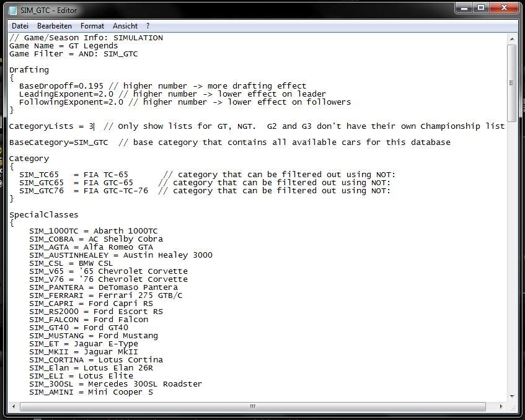Click 'SIM_AMINI = Mini Cooper S' line

[x=91, y=392]
